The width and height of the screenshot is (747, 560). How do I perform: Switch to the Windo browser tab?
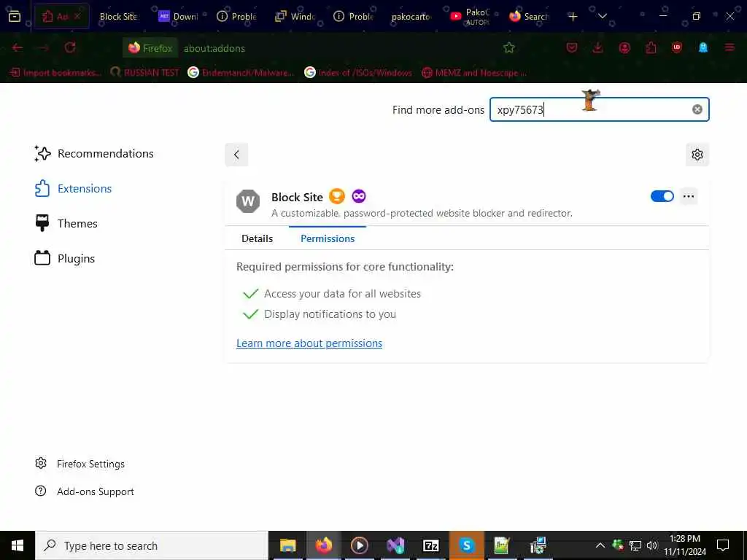coord(296,16)
